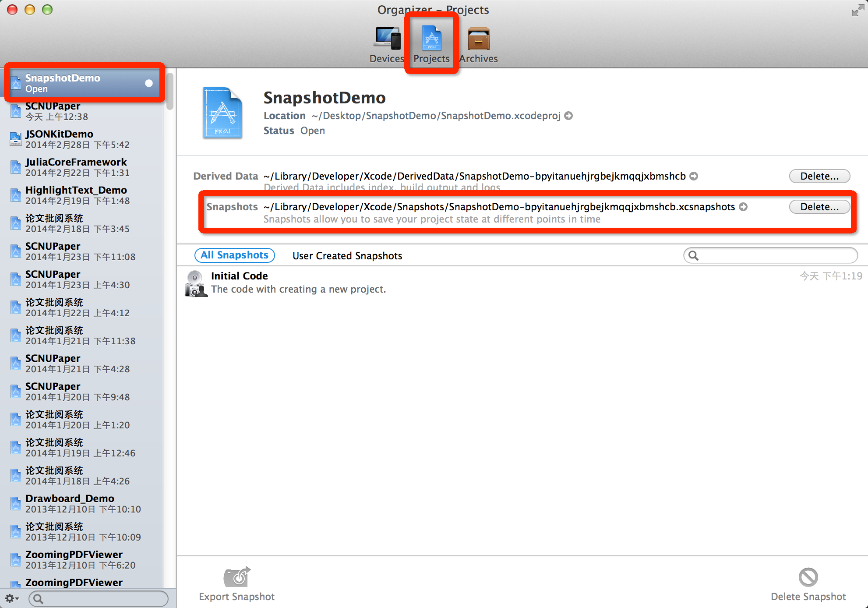Click HighlightText_Demo project file icon
Screen dimensions: 868x608
click(x=16, y=195)
